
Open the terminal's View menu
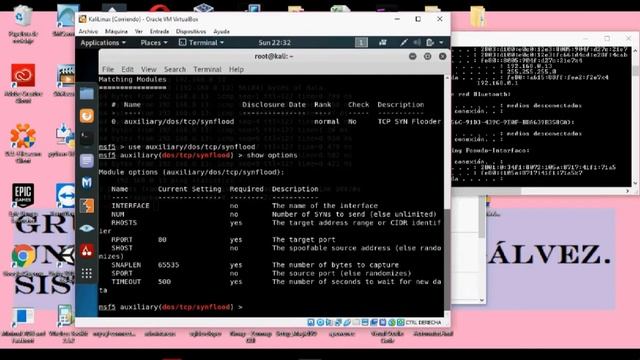pos(149,69)
